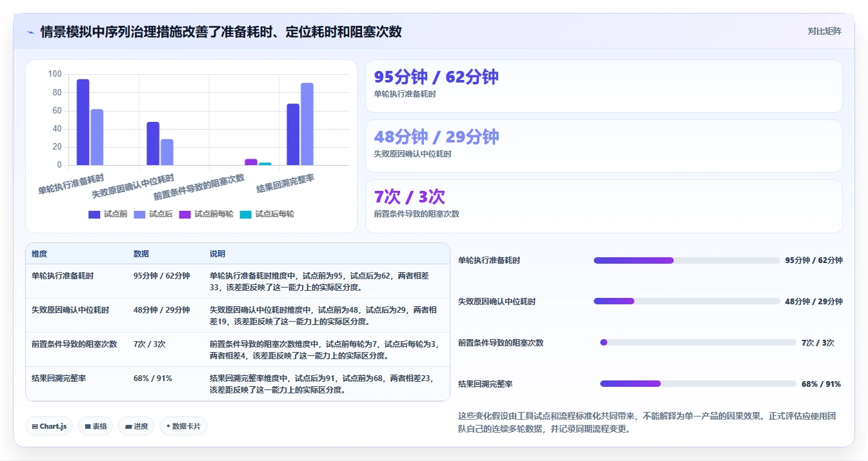
Task: Click the table description mentioning 两者相差19
Action: point(323,315)
